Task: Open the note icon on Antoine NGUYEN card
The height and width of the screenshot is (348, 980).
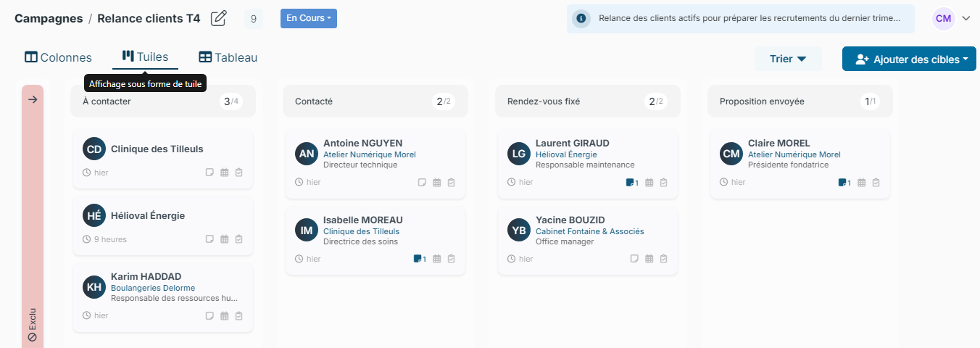Action: point(422,182)
